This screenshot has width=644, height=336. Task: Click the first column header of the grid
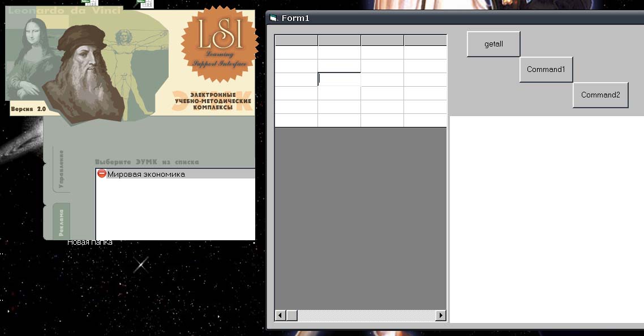pos(296,40)
